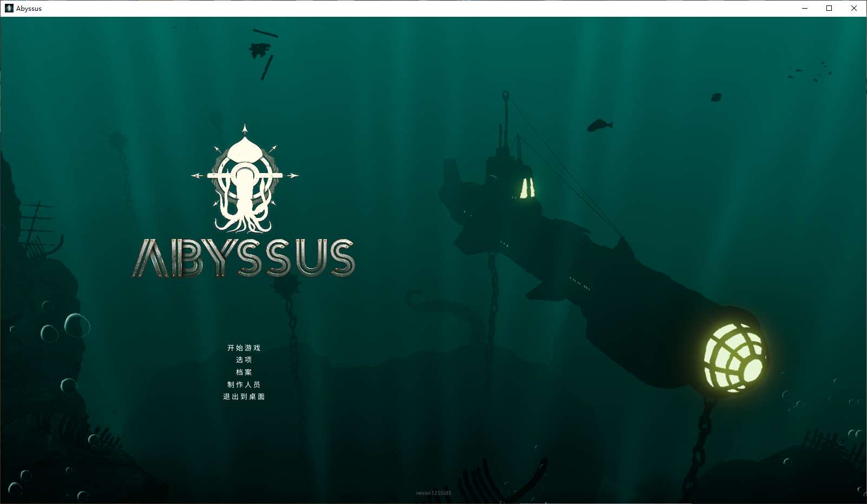
Task: Click the largest bubble on the left side
Action: (x=77, y=325)
